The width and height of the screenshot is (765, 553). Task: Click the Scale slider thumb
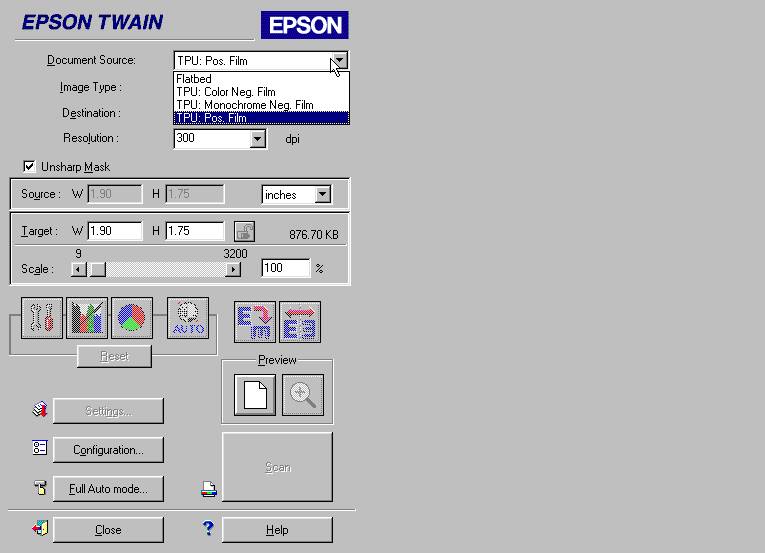(x=97, y=269)
